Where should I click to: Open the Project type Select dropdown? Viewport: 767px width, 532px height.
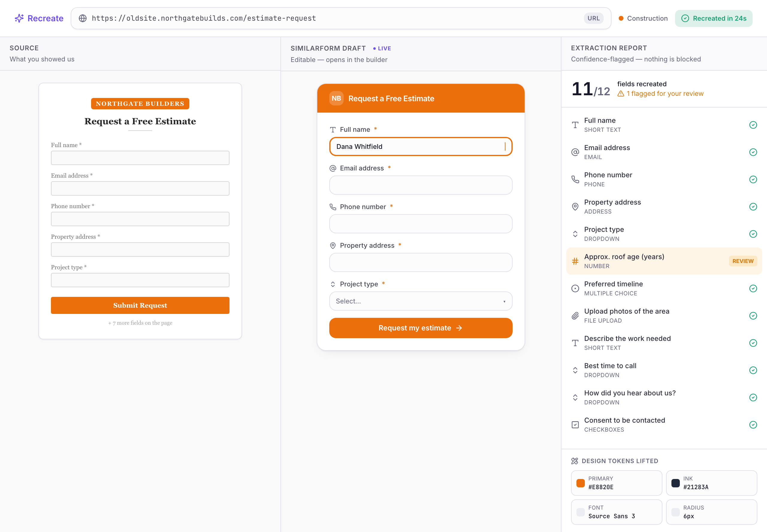421,301
